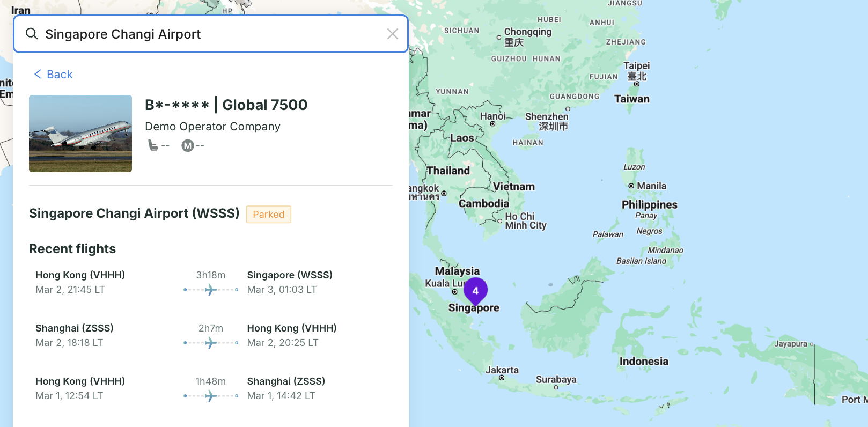The height and width of the screenshot is (427, 868).
Task: Click the Philippines country label
Action: [650, 205]
